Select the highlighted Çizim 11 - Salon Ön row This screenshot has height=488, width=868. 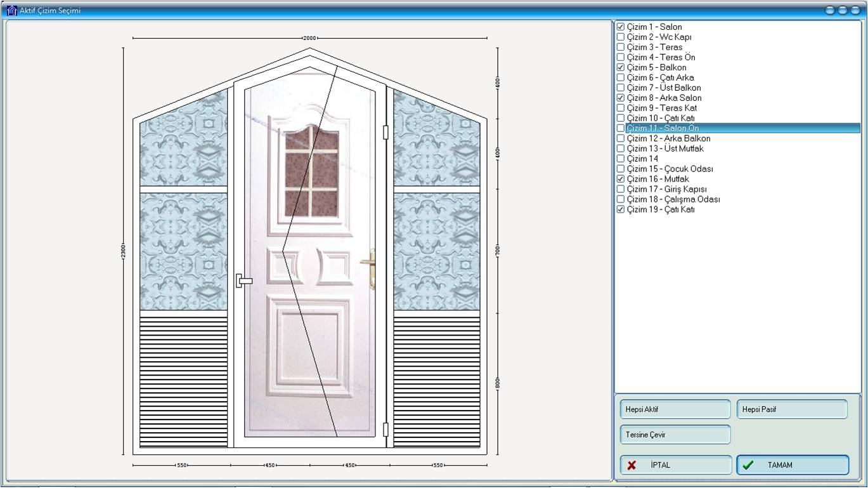[x=663, y=128]
